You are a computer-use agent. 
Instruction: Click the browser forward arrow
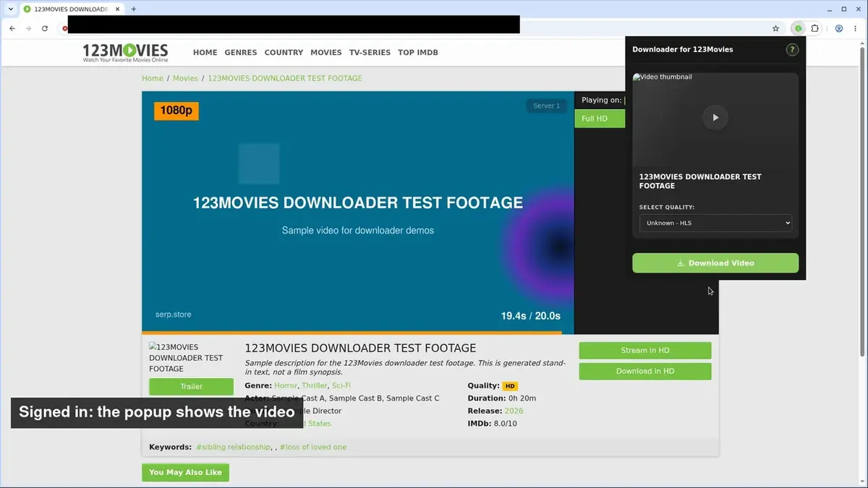[x=28, y=28]
